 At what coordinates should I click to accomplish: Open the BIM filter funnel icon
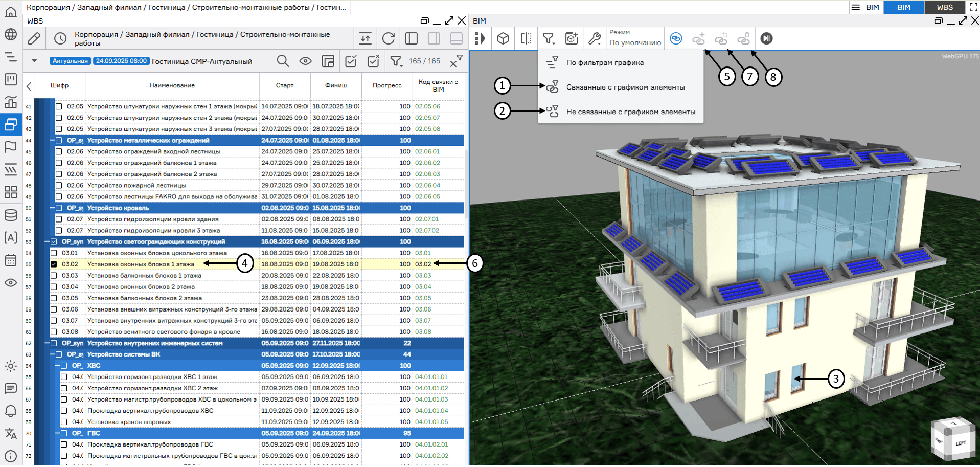point(549,39)
